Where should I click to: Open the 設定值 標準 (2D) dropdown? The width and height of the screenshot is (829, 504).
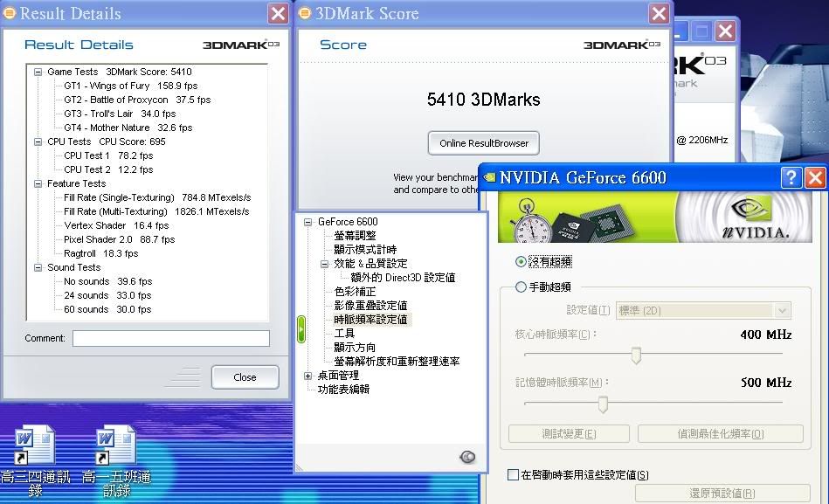pos(703,310)
